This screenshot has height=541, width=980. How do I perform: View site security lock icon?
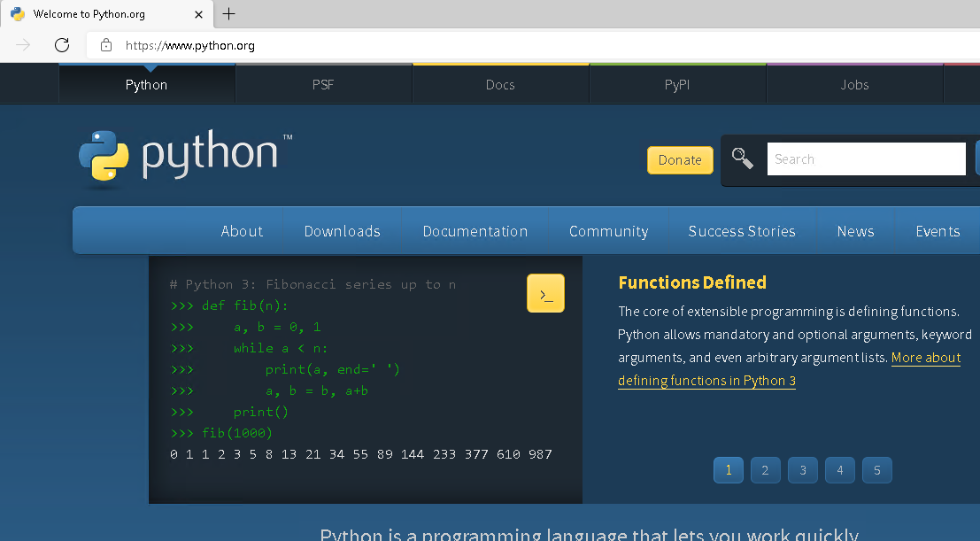click(106, 45)
